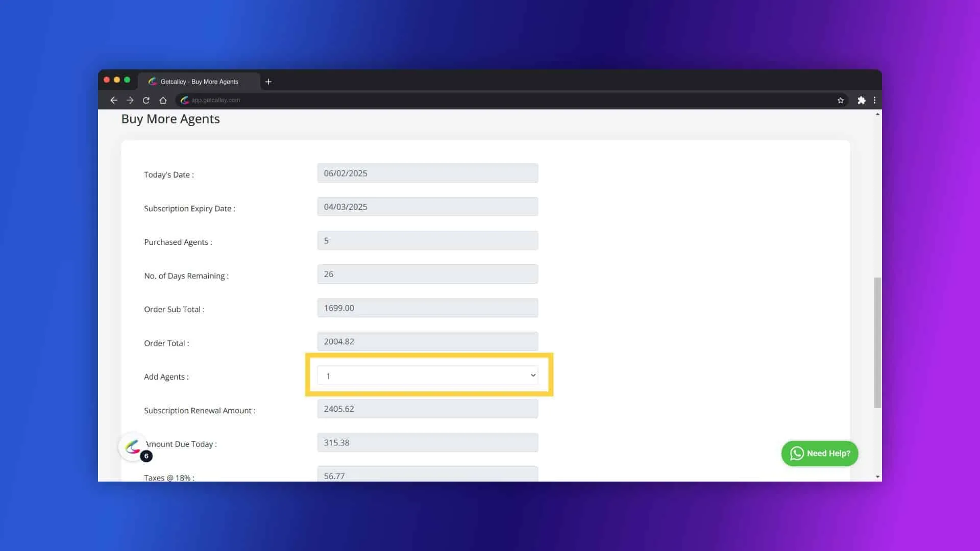Screen dimensions: 980x551
Task: Click scrollbar up arrow
Action: (877, 114)
